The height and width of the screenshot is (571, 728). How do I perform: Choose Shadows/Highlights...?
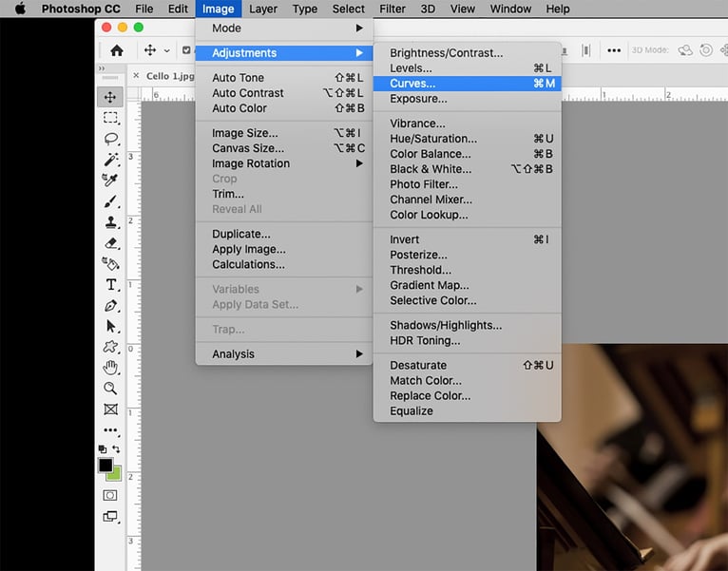(467, 326)
